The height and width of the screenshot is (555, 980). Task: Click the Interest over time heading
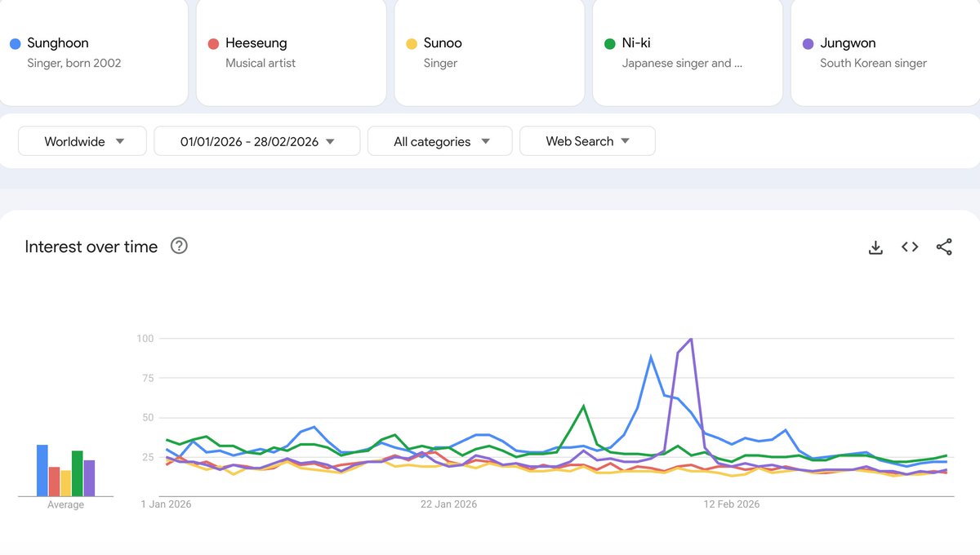click(91, 246)
